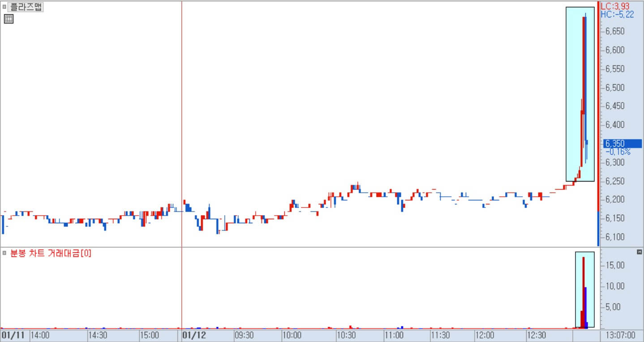Click the 15,00 volume axis value
The image size is (644, 342).
tap(615, 265)
